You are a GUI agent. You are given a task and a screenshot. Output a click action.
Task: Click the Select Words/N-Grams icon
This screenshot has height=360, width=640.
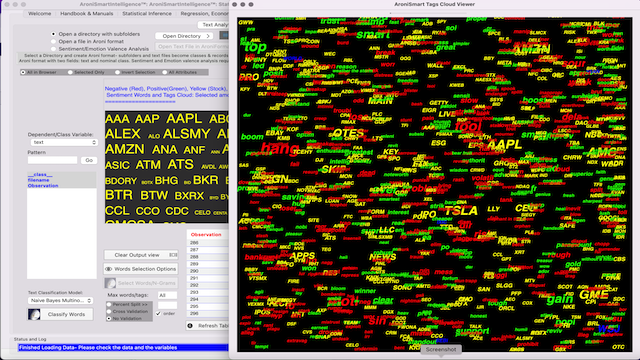tap(110, 283)
